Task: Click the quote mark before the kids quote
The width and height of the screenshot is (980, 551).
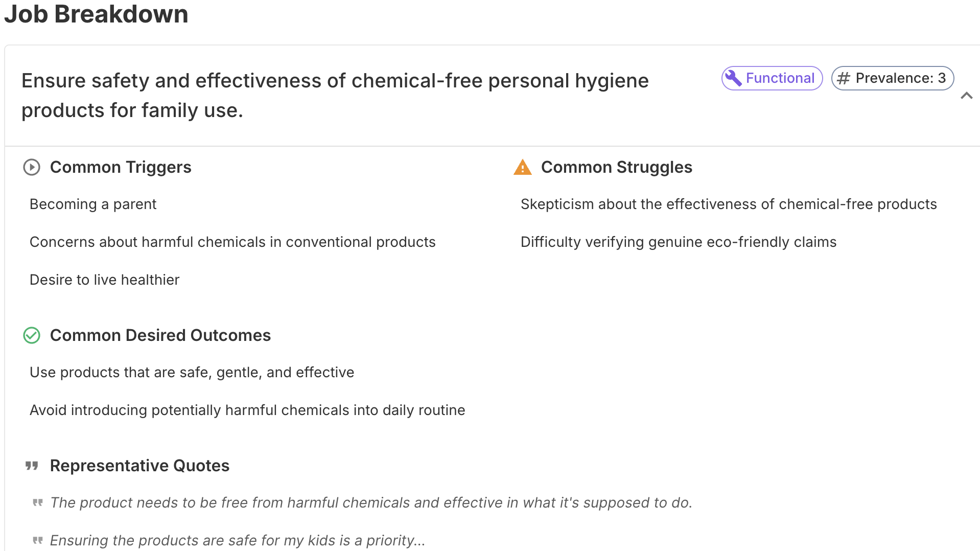Action: click(38, 540)
